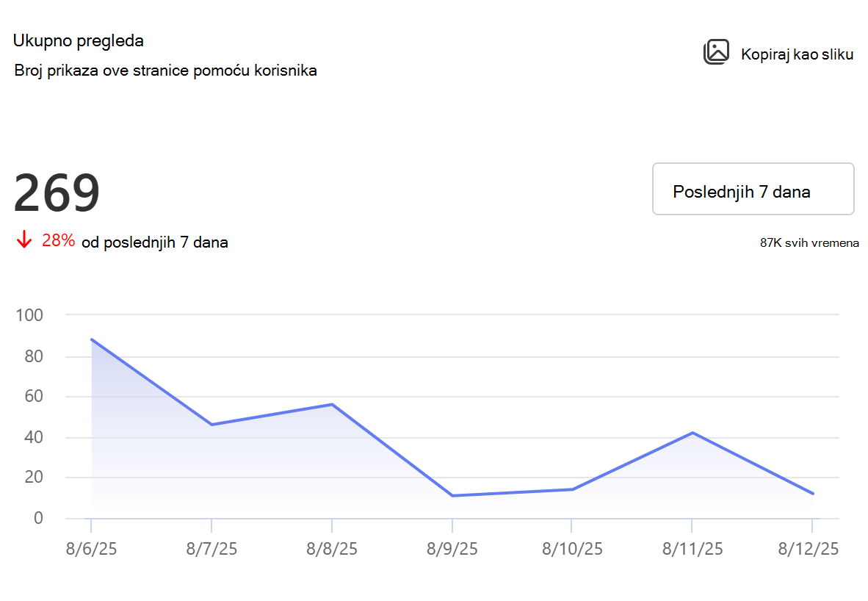The width and height of the screenshot is (868, 601).
Task: Click the 28% decrease indicator
Action: (58, 240)
